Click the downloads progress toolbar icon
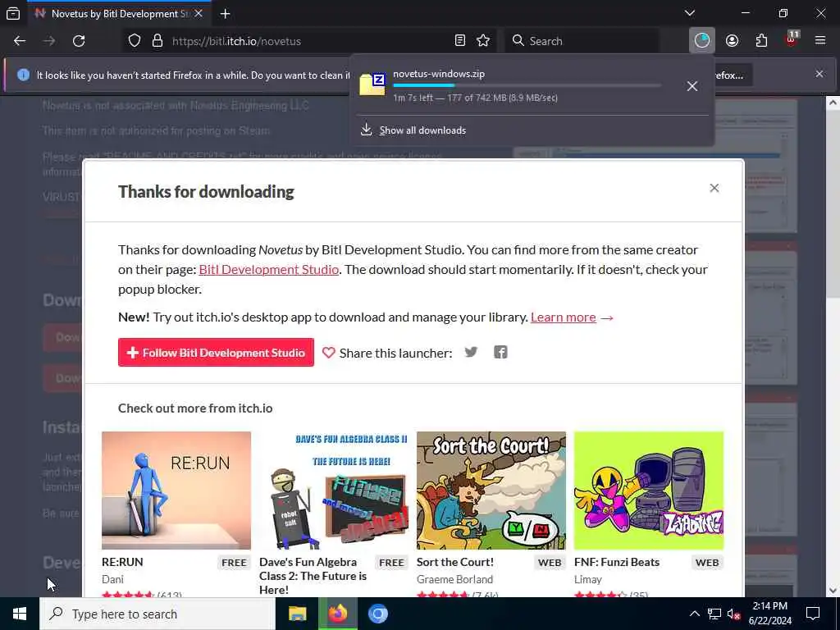 [702, 41]
